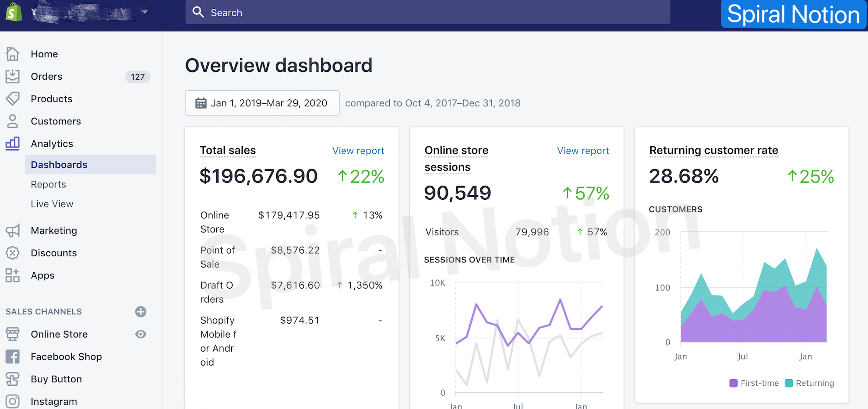Click the Home house icon
The image size is (868, 409).
13,54
